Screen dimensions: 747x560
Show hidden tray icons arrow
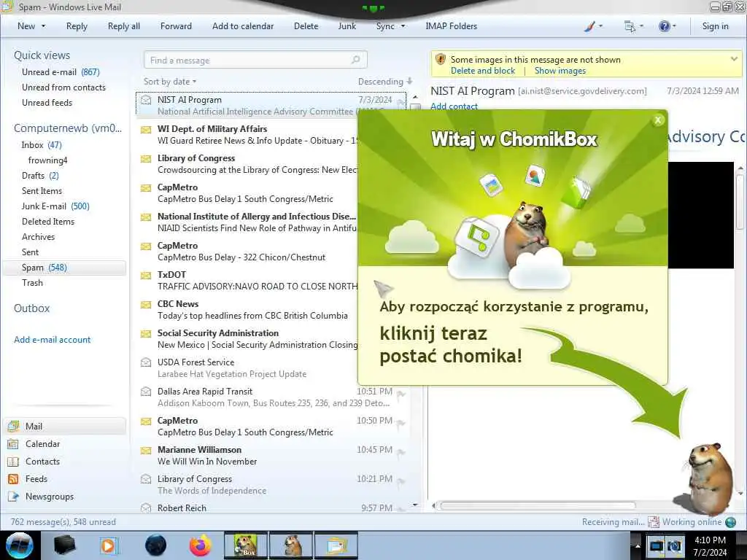tap(638, 546)
